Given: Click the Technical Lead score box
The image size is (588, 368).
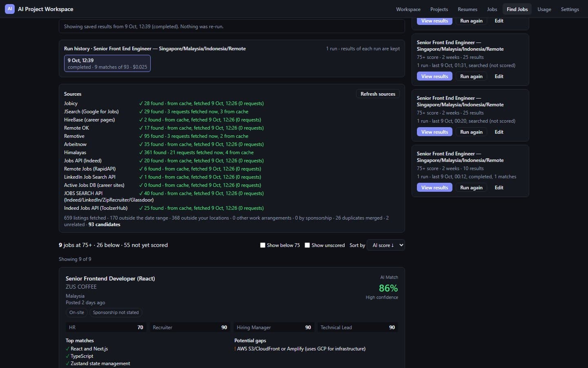Looking at the screenshot, I should coord(358,328).
